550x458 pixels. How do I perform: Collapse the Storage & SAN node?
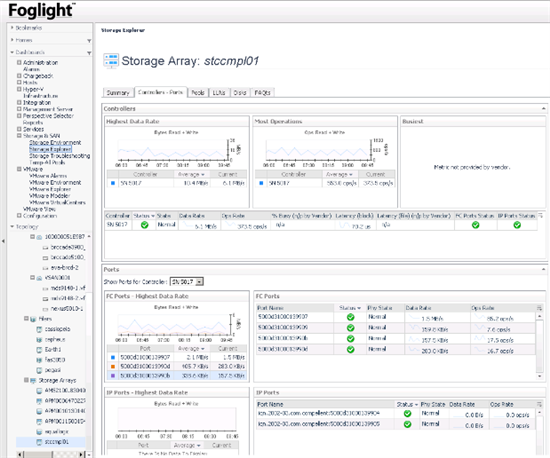coord(19,136)
